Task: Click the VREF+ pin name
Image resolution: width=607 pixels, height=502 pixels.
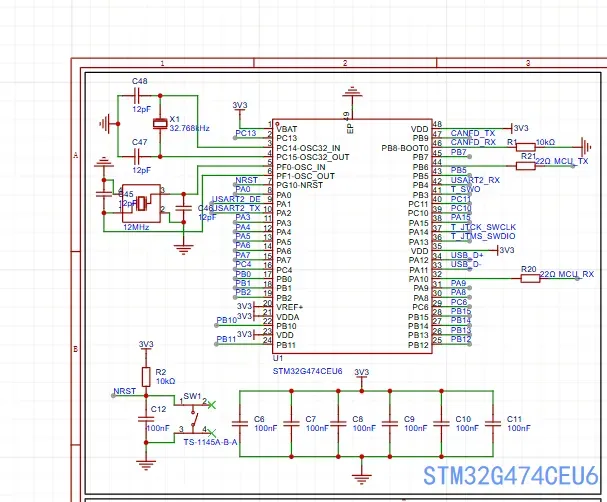Action: (290, 307)
